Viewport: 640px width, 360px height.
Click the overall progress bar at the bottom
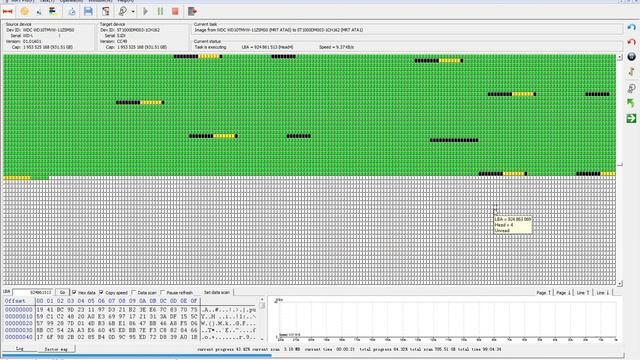(313, 356)
